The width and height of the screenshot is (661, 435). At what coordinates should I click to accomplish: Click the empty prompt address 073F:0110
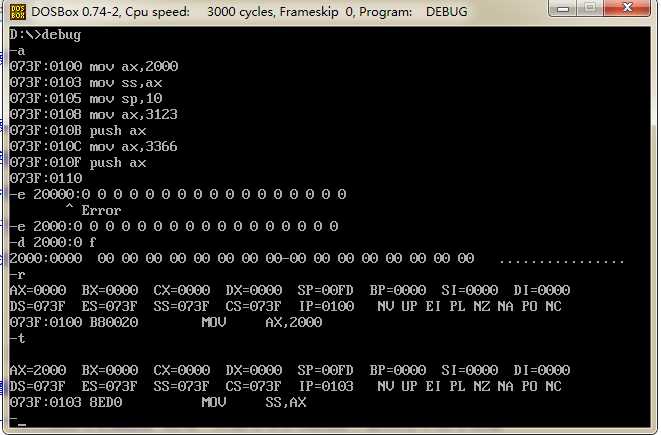pyautogui.click(x=46, y=178)
